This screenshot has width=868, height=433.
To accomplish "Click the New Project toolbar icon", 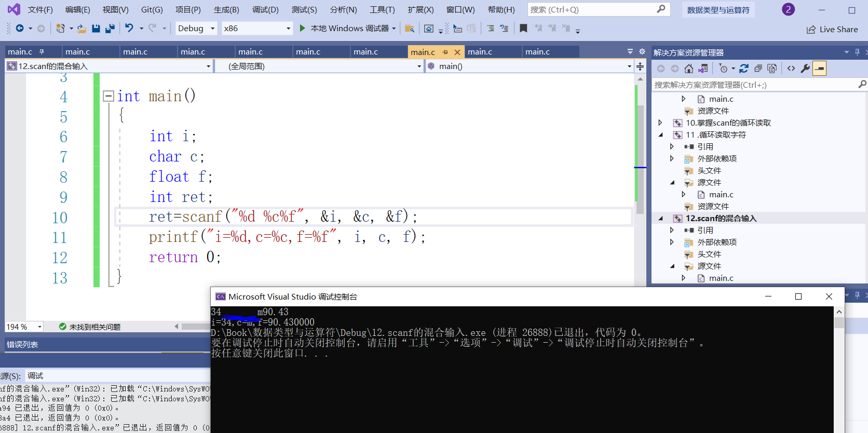I will [x=60, y=29].
